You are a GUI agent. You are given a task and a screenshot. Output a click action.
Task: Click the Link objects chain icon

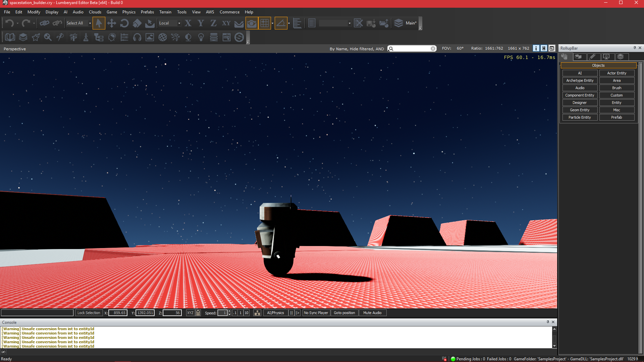[44, 23]
